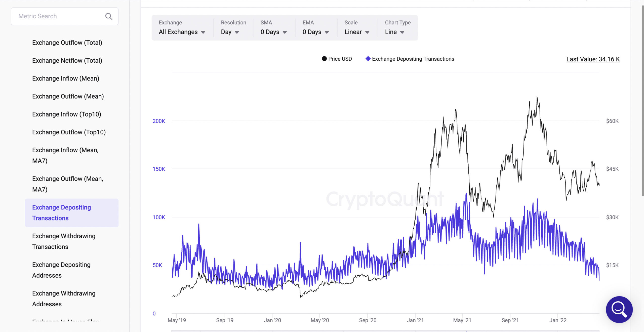
Task: Open Exchange Outflow (Mean, MA7) metric
Action: click(68, 184)
